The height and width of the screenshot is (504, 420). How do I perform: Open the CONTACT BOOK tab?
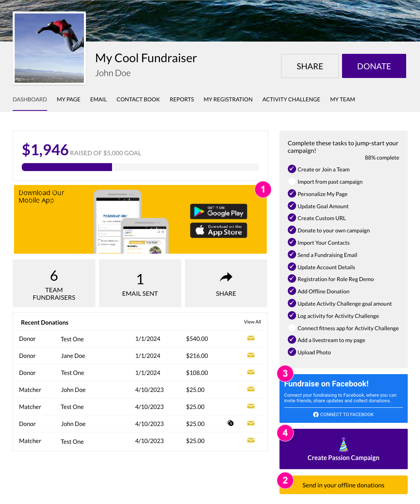point(138,99)
